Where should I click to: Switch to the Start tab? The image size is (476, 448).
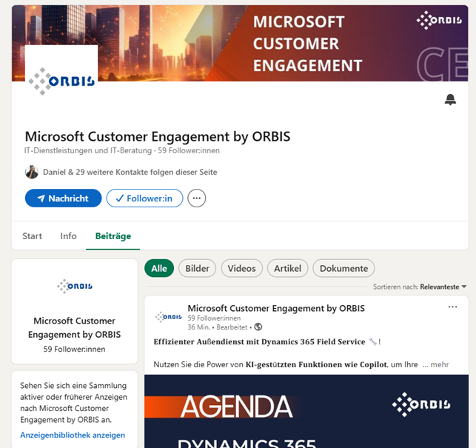pos(32,236)
